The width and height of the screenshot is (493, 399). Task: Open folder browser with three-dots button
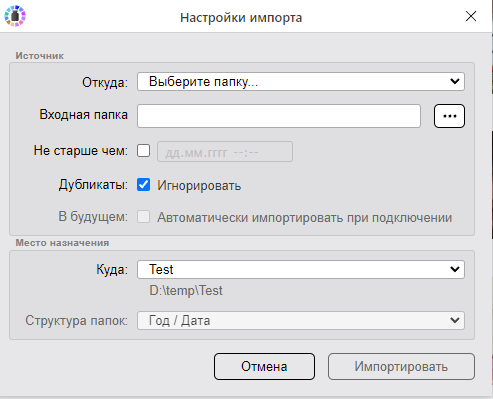pos(449,116)
